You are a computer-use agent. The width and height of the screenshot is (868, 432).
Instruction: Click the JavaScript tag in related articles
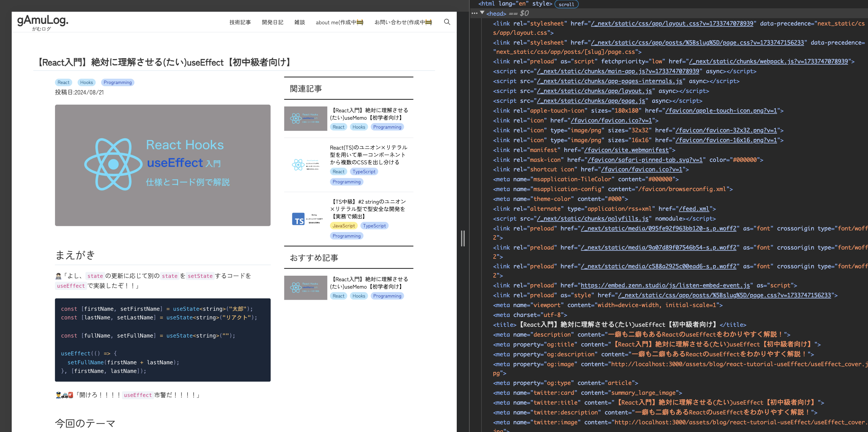pos(343,226)
